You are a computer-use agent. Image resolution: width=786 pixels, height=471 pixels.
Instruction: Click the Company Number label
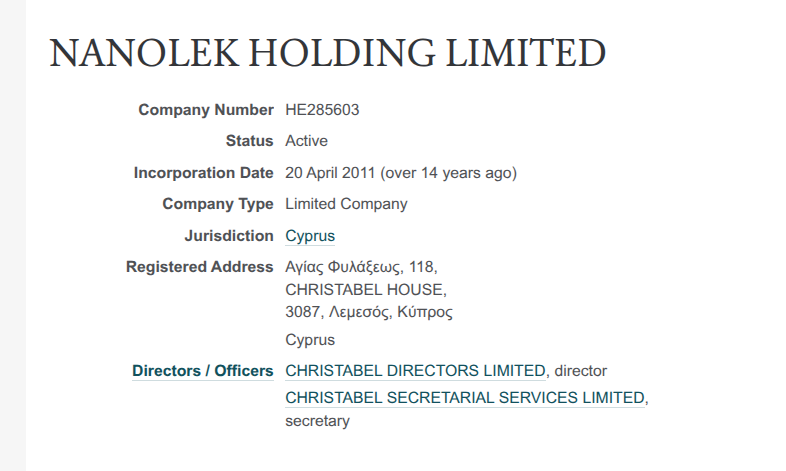pos(205,110)
